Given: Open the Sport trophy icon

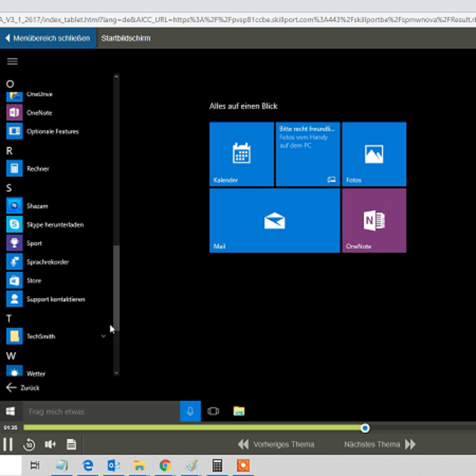Looking at the screenshot, I should pyautogui.click(x=14, y=243).
